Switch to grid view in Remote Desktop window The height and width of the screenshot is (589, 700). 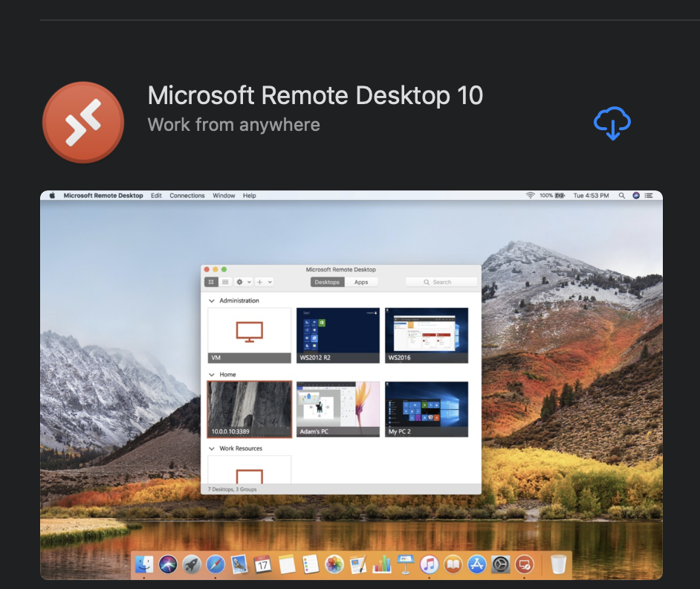click(x=211, y=282)
